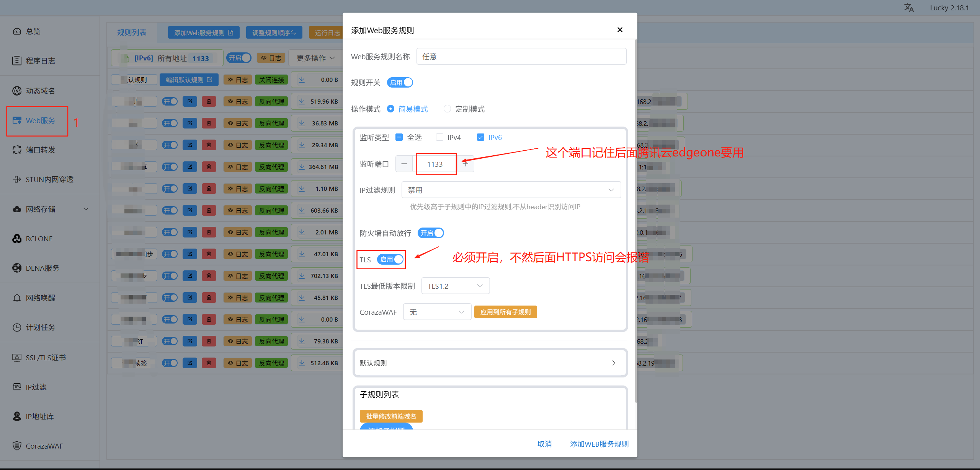
Task: Click the STUN内网穿透 sidebar icon
Action: coord(17,179)
